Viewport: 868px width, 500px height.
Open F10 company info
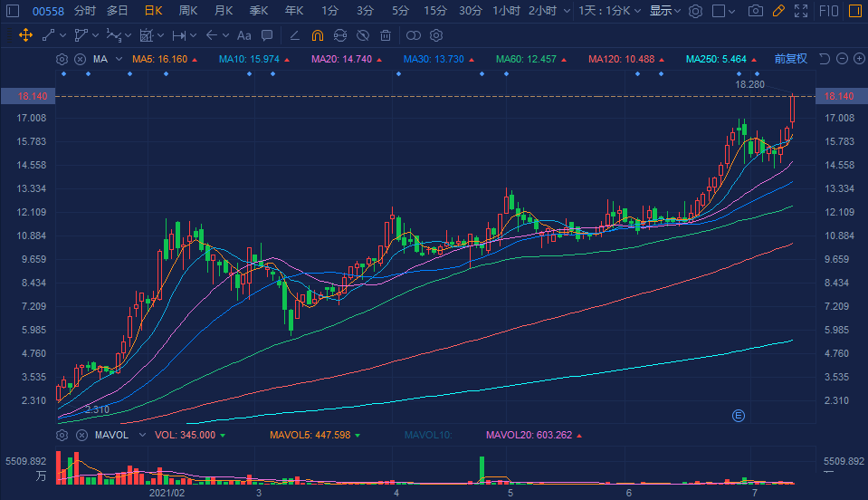830,11
